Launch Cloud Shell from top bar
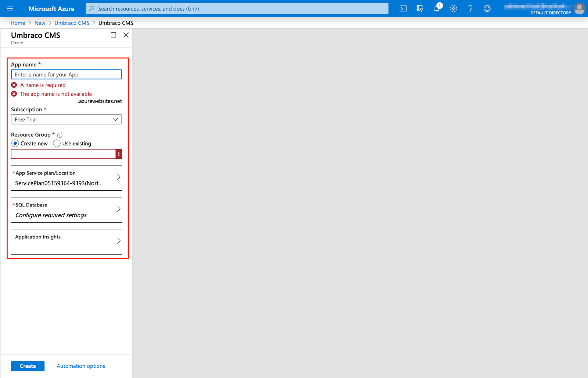Image resolution: width=588 pixels, height=378 pixels. coord(403,8)
